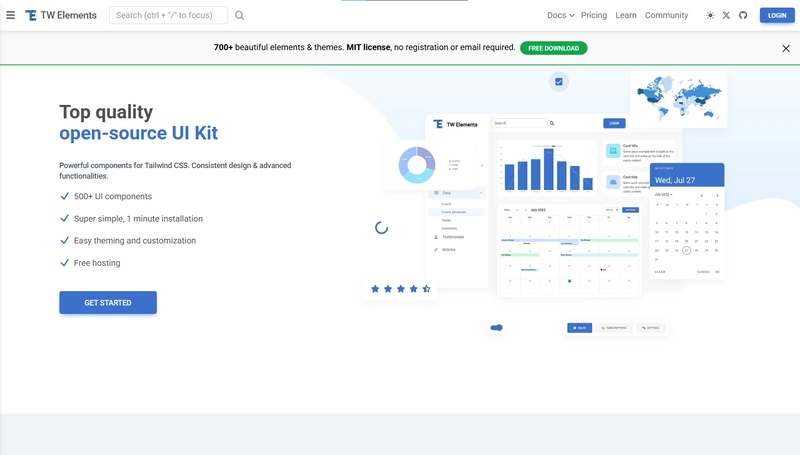This screenshot has height=455, width=800.
Task: Open the X (Twitter) icon link
Action: pyautogui.click(x=726, y=15)
